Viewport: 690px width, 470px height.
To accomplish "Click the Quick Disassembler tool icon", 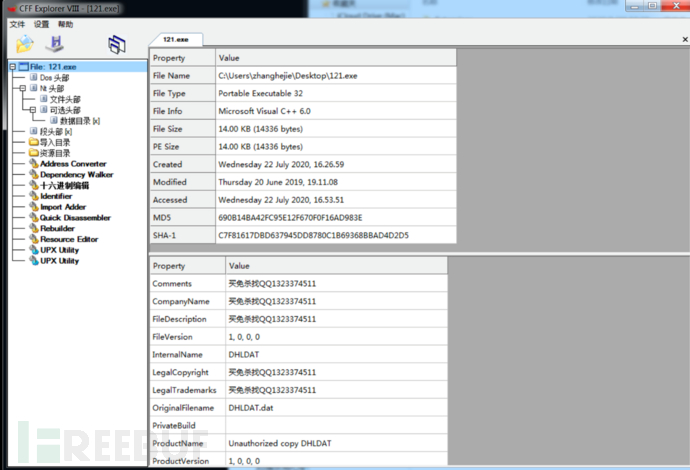I will click(34, 217).
